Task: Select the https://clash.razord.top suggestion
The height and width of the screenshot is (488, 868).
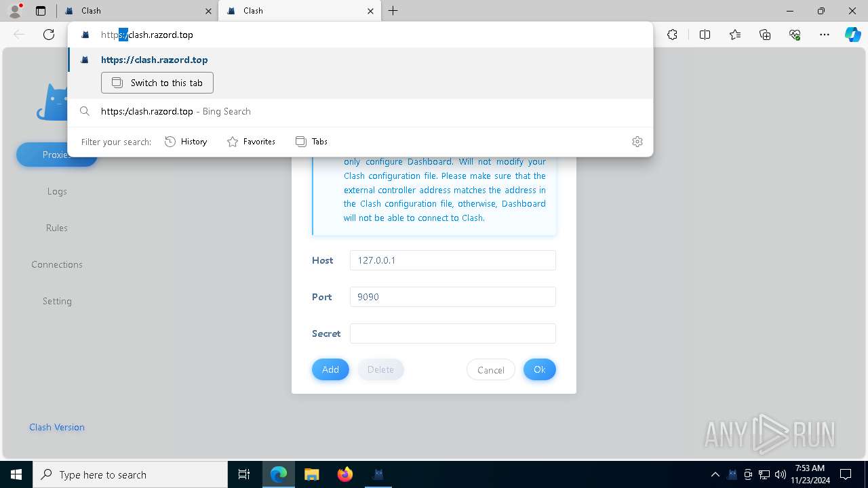Action: pos(360,60)
